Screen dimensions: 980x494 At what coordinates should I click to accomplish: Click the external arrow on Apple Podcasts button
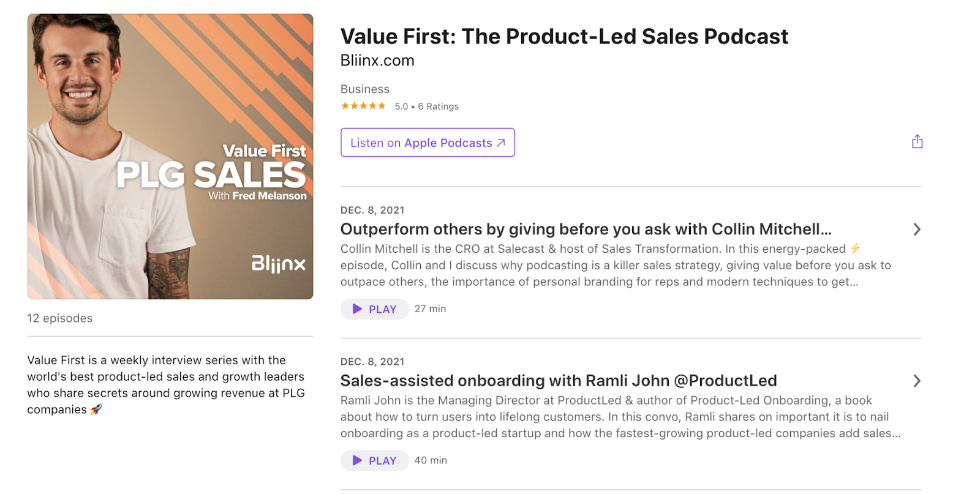501,143
